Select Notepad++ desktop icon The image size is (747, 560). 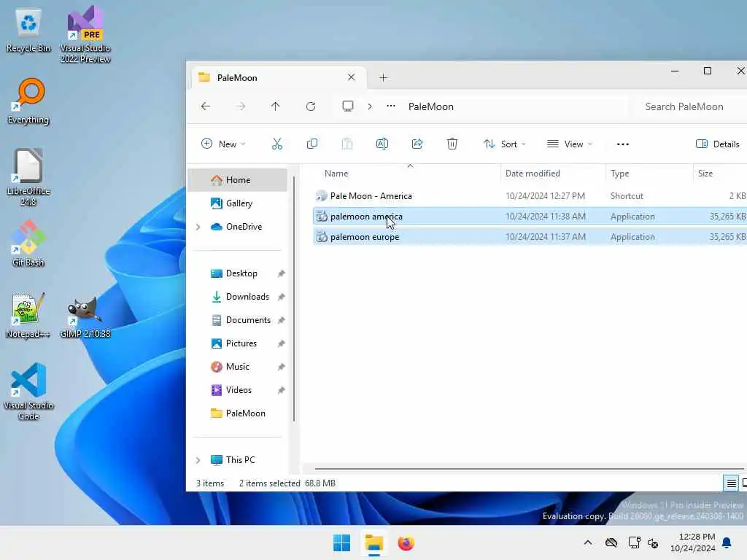[x=28, y=315]
